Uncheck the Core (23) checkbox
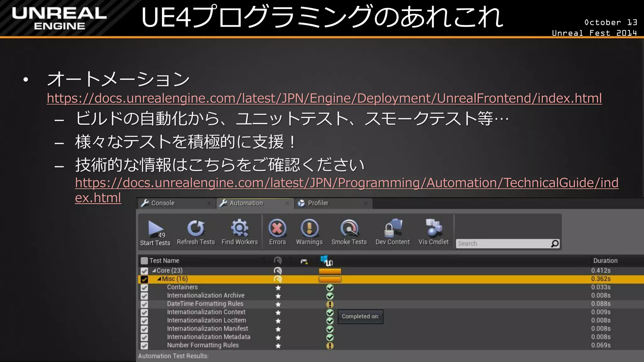Viewport: 644px width, 362px height. [144, 271]
